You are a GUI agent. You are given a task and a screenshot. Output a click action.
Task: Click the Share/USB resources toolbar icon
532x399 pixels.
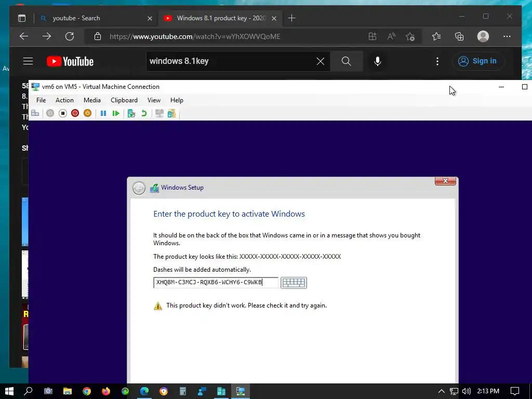(171, 113)
